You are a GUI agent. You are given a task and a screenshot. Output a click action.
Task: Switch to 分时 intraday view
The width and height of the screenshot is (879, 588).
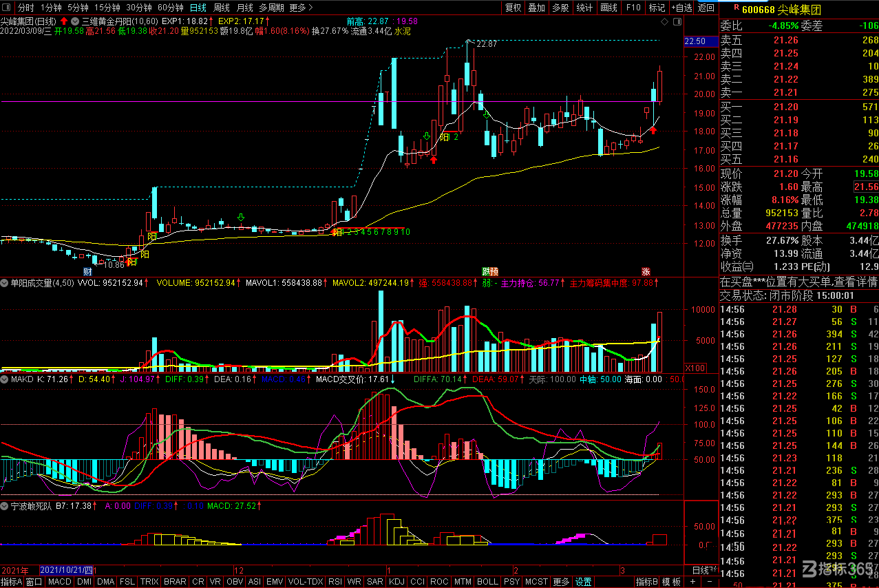pyautogui.click(x=25, y=8)
